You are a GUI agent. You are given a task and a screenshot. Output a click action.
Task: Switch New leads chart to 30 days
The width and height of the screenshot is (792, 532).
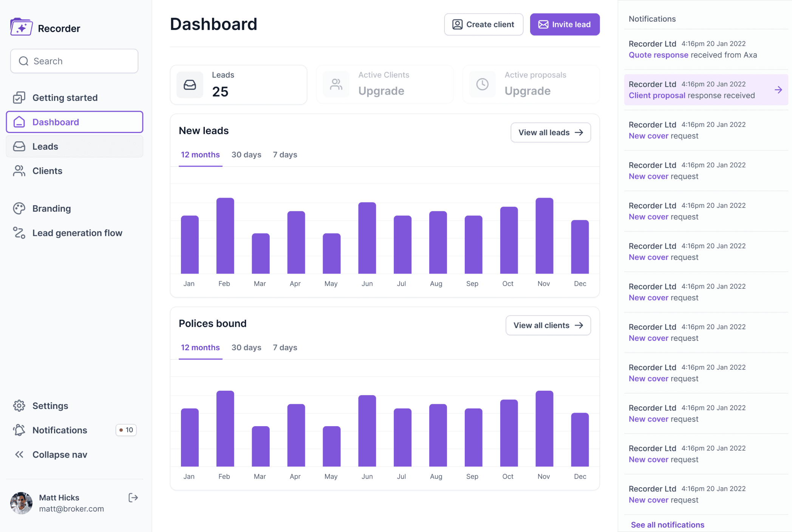click(x=246, y=155)
